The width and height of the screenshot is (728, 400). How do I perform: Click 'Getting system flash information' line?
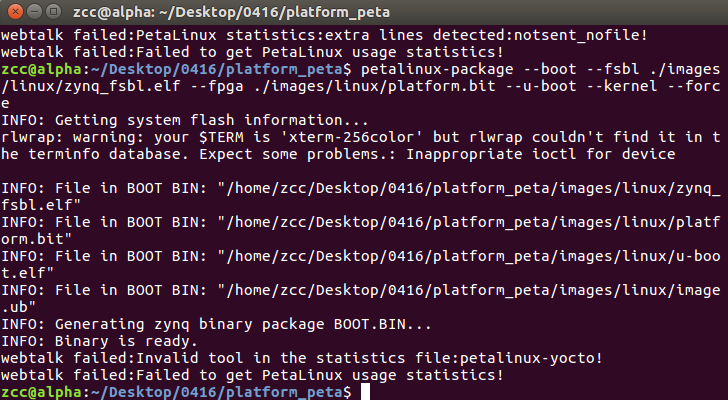(x=185, y=120)
